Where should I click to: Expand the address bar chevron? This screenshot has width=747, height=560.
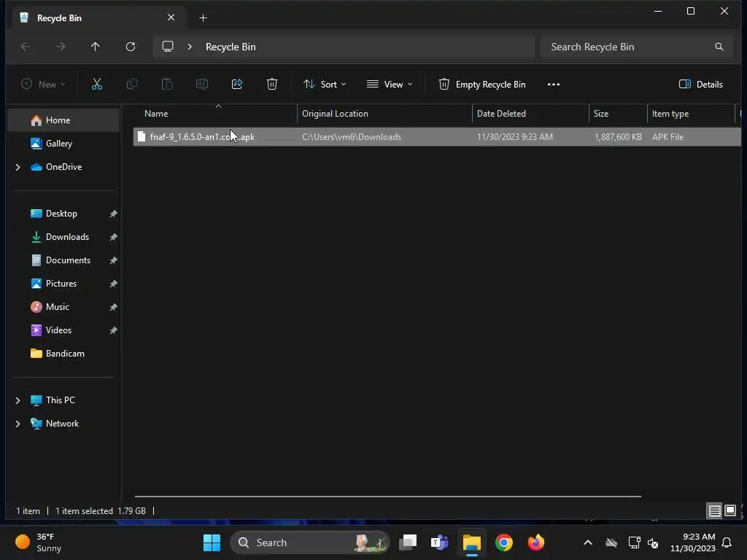tap(190, 47)
